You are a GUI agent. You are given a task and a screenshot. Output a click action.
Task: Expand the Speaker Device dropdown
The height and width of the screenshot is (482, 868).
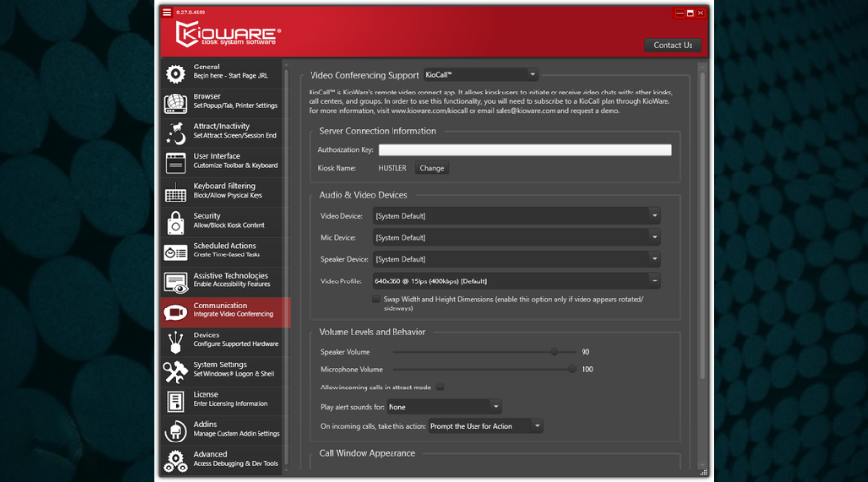tap(516, 259)
